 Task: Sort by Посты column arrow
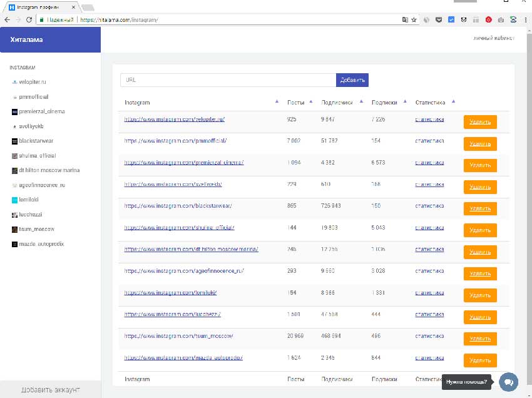pos(312,101)
